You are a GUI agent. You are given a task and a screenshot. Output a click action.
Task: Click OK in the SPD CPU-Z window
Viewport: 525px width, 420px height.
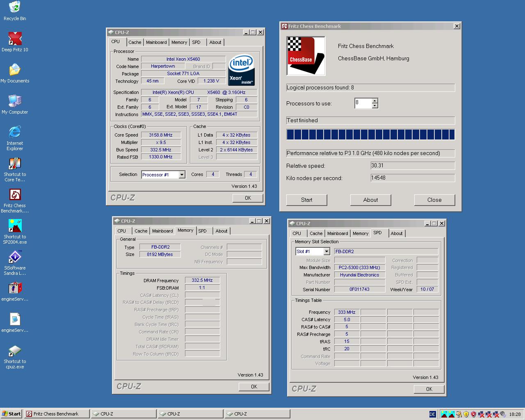pyautogui.click(x=429, y=389)
